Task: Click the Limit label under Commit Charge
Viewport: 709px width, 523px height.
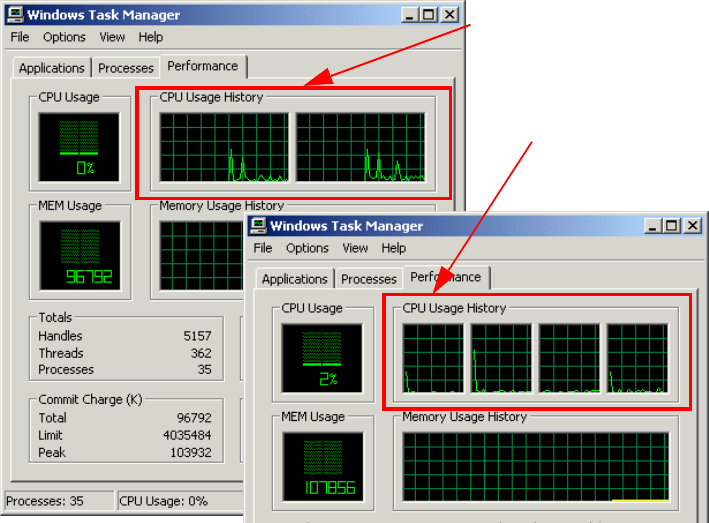Action: [x=50, y=435]
